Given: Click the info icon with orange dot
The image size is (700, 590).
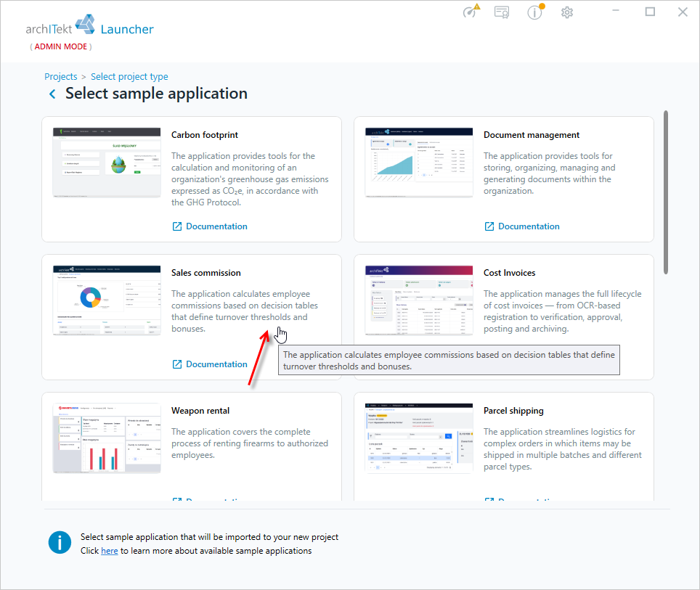Looking at the screenshot, I should coord(535,12).
